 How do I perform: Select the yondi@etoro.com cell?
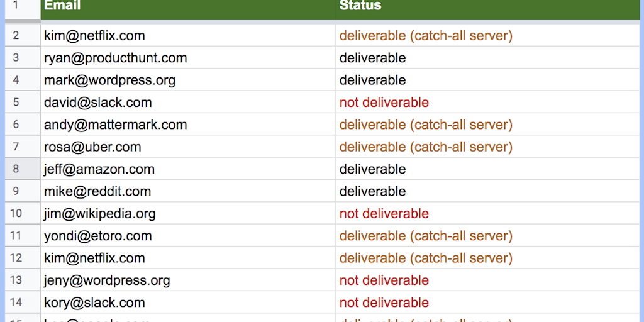point(188,236)
